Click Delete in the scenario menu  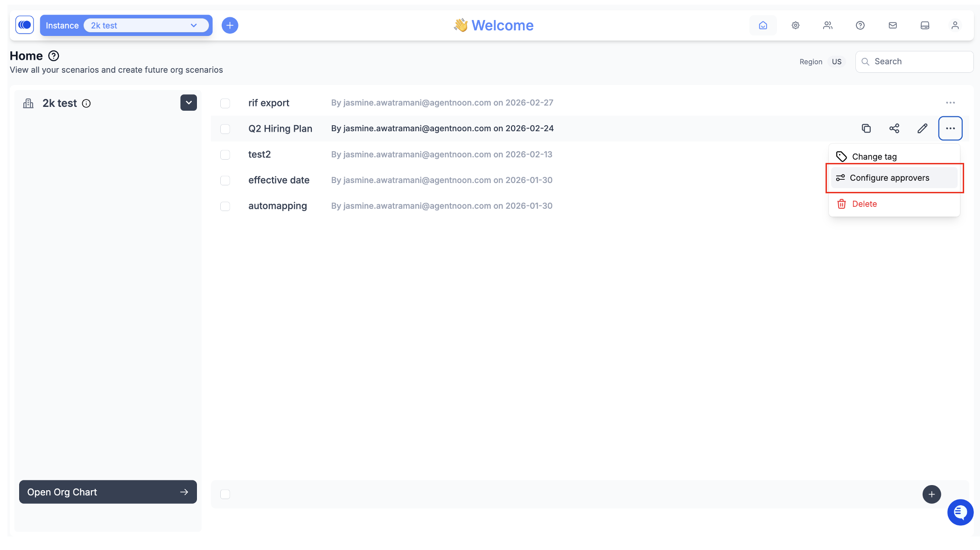[x=864, y=204]
